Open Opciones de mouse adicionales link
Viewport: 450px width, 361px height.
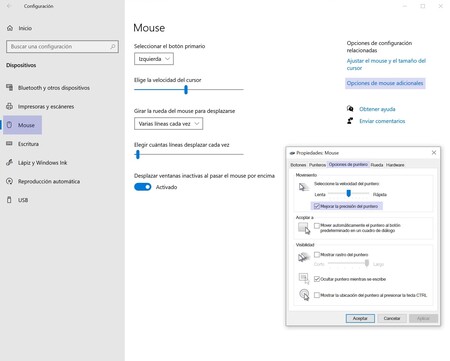pos(385,83)
